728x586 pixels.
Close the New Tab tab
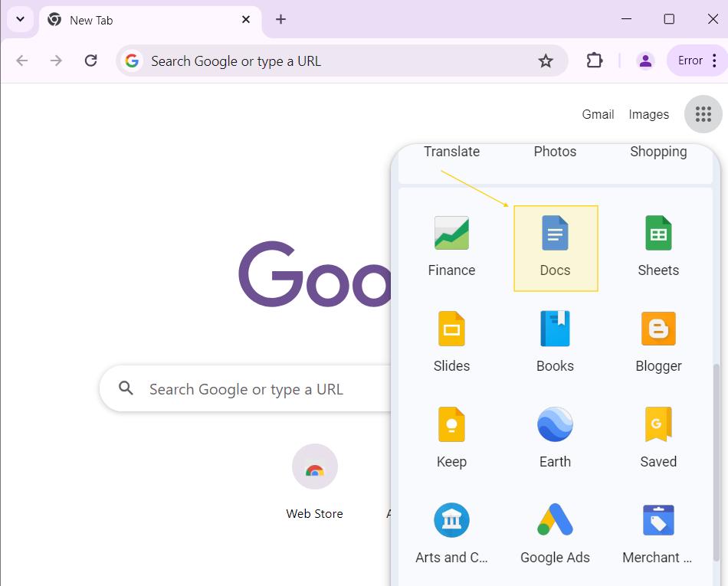coord(246,19)
